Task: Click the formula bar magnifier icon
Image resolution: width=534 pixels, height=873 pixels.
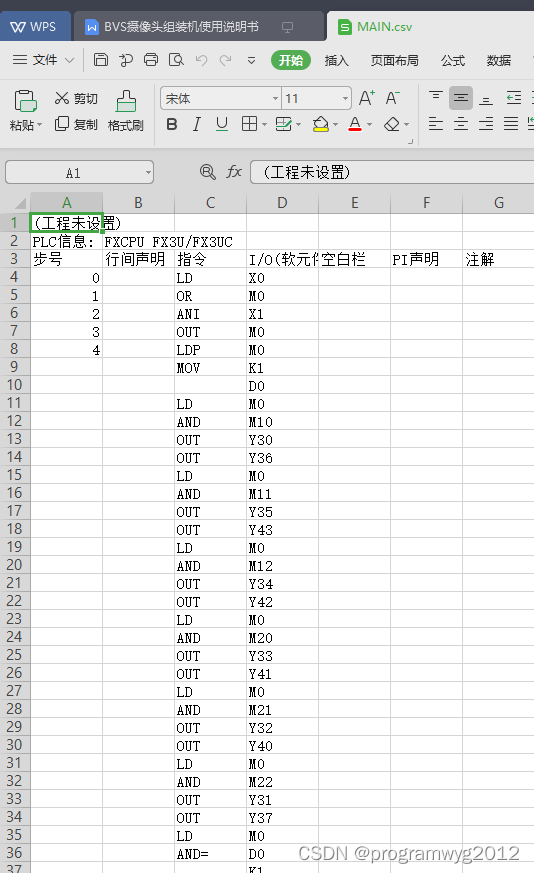Action: [208, 172]
